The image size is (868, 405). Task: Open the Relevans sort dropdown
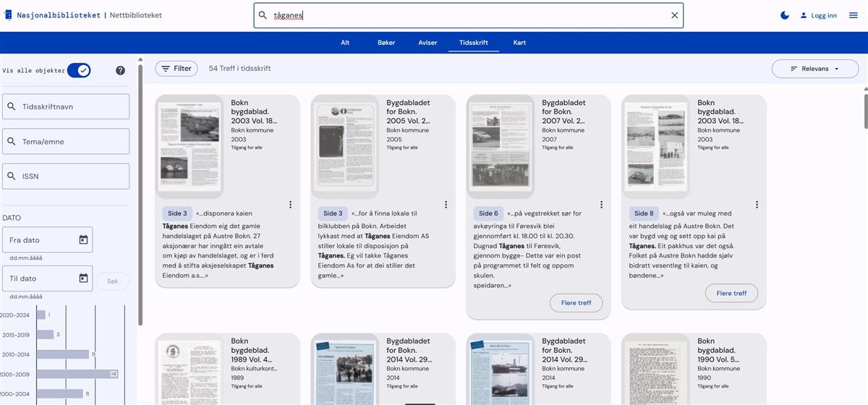pos(814,69)
